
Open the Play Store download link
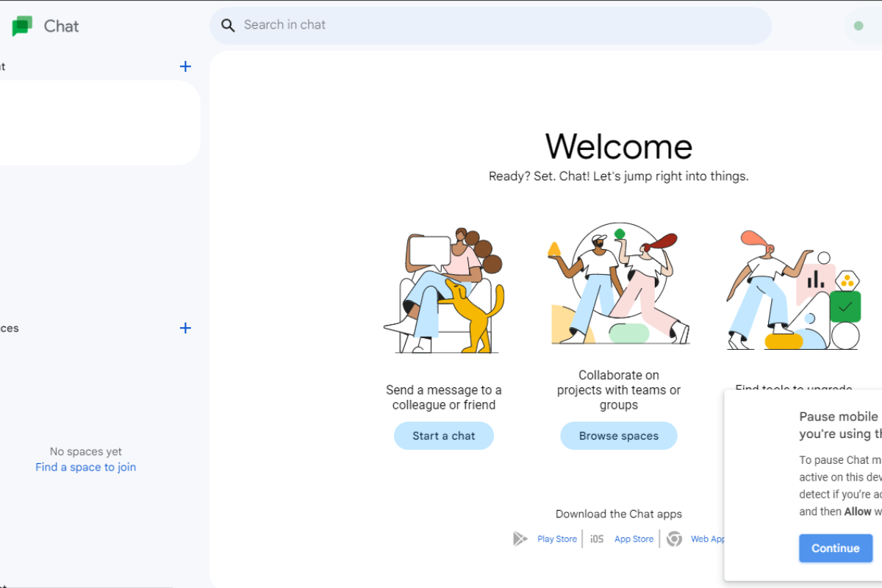coord(556,539)
